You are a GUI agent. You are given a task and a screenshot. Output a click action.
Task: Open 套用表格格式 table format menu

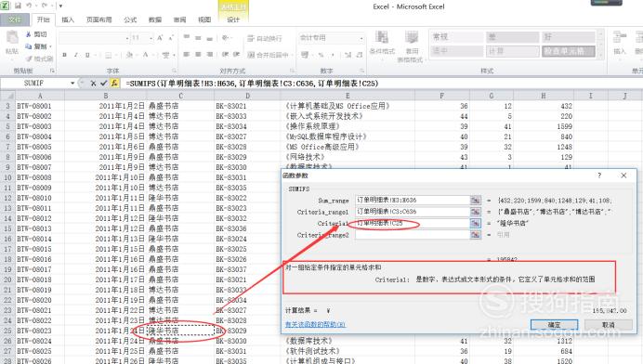point(412,45)
